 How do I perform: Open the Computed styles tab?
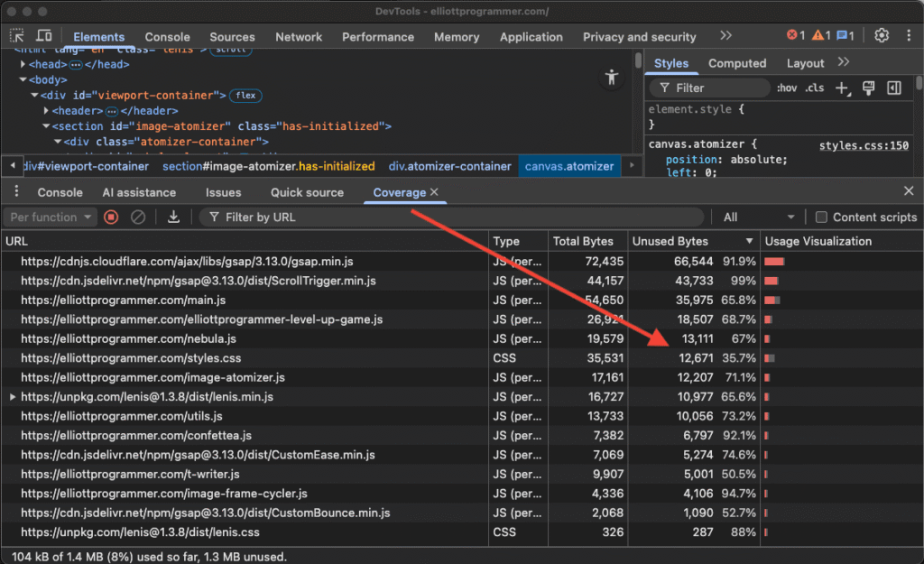(x=737, y=63)
